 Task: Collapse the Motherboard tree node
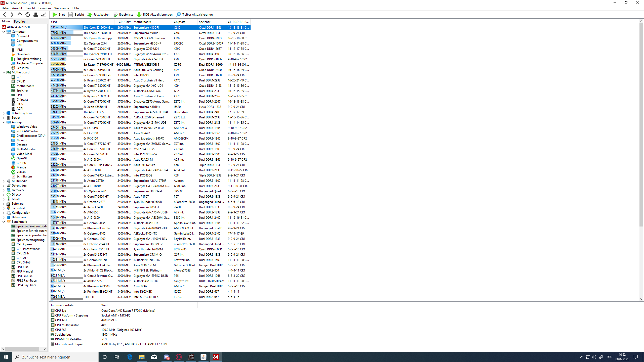(x=4, y=72)
